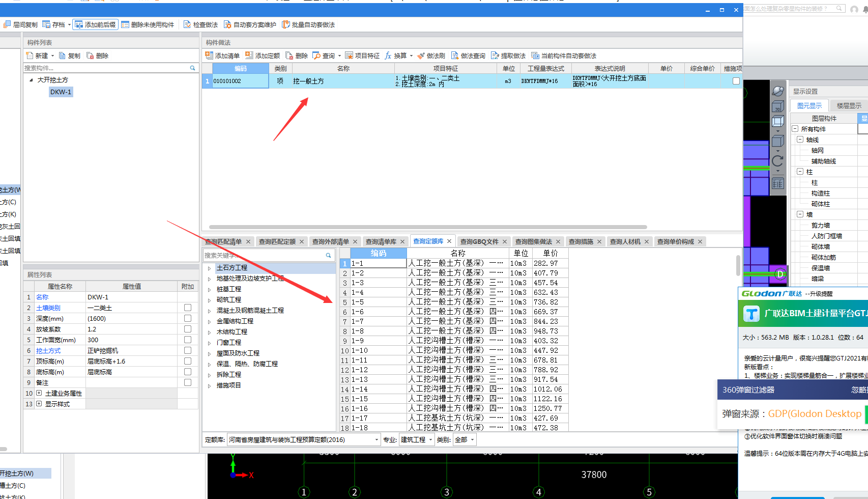Tick the 附加 checkbox for 深度(mm)
This screenshot has width=868, height=499.
[188, 318]
